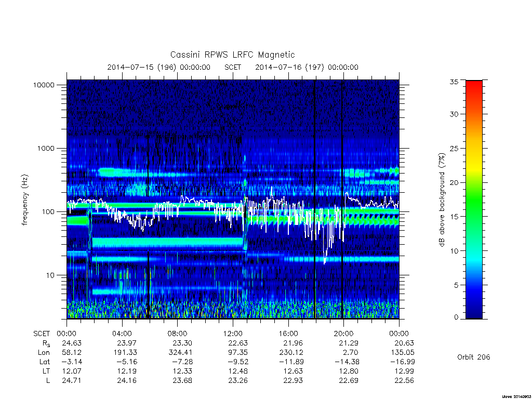The height and width of the screenshot is (399, 532).
Task: Click the cyan band between 04:00 and 12:00 near 30 Hz
Action: [x=168, y=242]
